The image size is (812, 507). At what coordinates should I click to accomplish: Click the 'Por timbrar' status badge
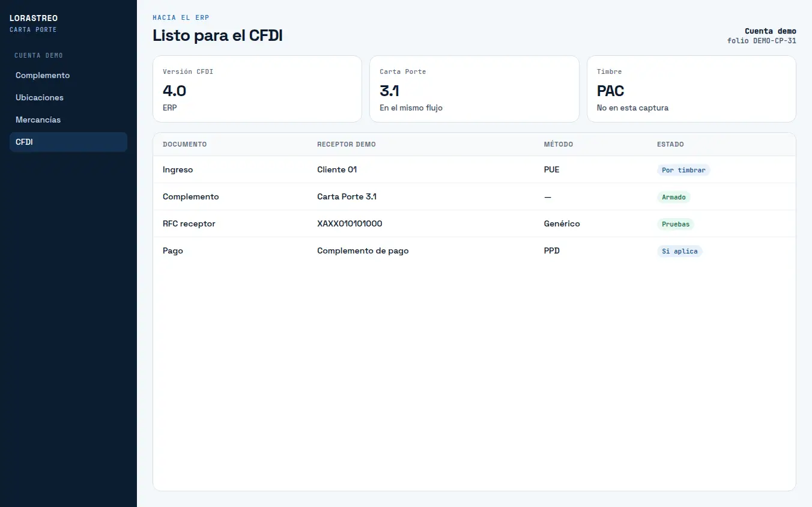[683, 170]
